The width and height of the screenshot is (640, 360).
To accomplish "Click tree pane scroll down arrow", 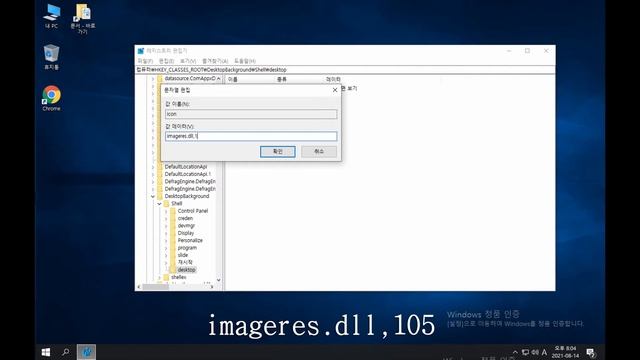I will tap(219, 280).
